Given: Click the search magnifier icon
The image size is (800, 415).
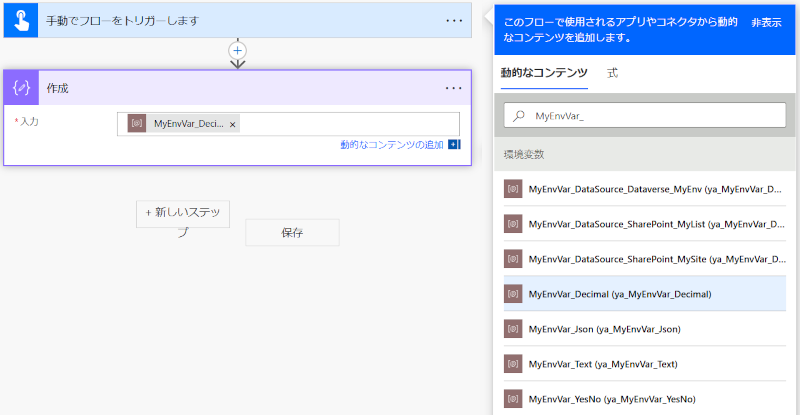Looking at the screenshot, I should click(x=519, y=116).
